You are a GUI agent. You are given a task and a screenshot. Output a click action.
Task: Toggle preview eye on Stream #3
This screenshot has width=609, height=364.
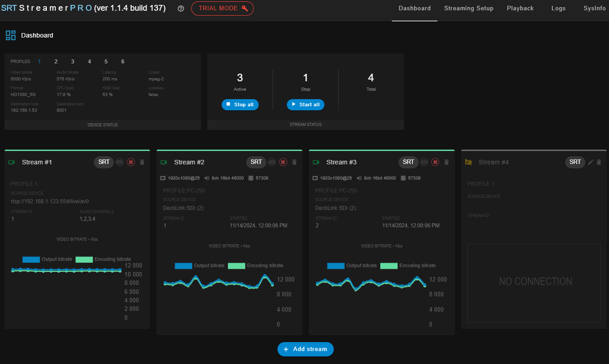pyautogui.click(x=424, y=162)
